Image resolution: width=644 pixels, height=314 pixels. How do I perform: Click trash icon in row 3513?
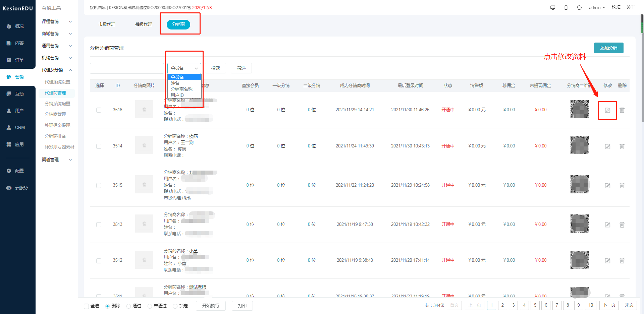click(x=622, y=225)
